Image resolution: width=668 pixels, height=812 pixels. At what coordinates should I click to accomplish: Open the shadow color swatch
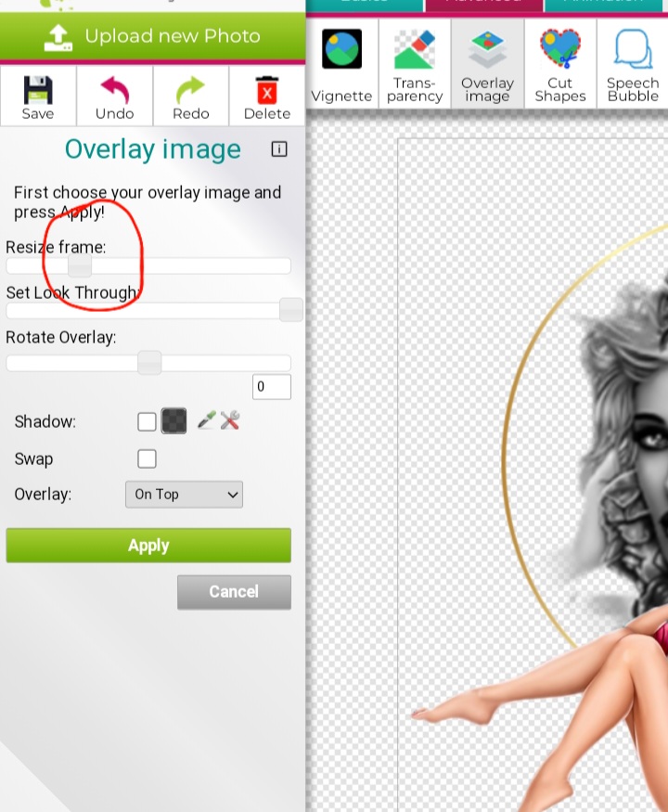pyautogui.click(x=174, y=421)
